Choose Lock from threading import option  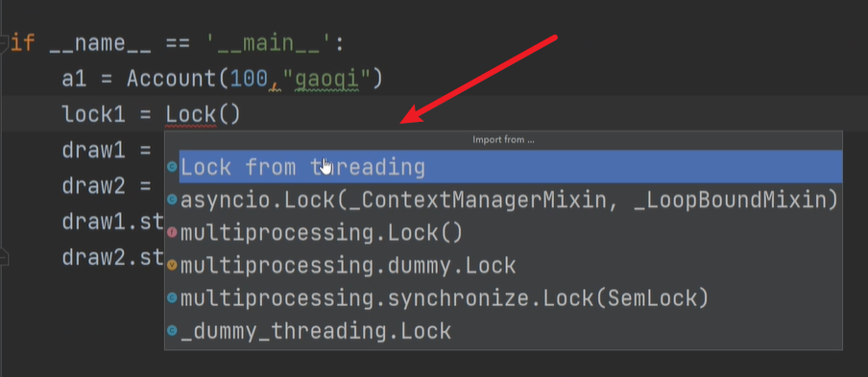[x=511, y=166]
